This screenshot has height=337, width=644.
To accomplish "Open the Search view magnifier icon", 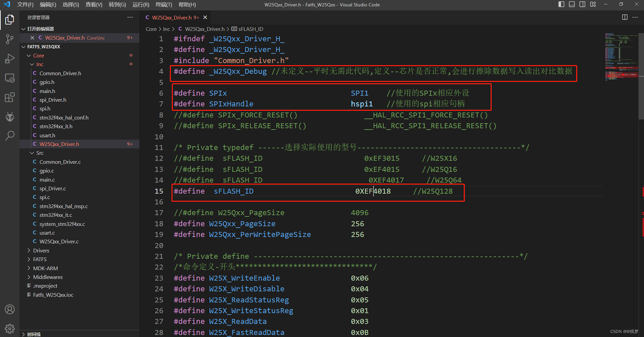I will pyautogui.click(x=10, y=136).
